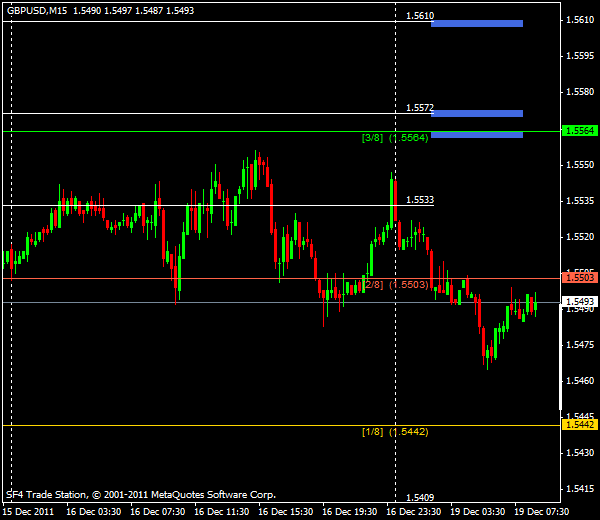Select the top blue bar near 1.5610
600x520 pixels.
(477, 23)
